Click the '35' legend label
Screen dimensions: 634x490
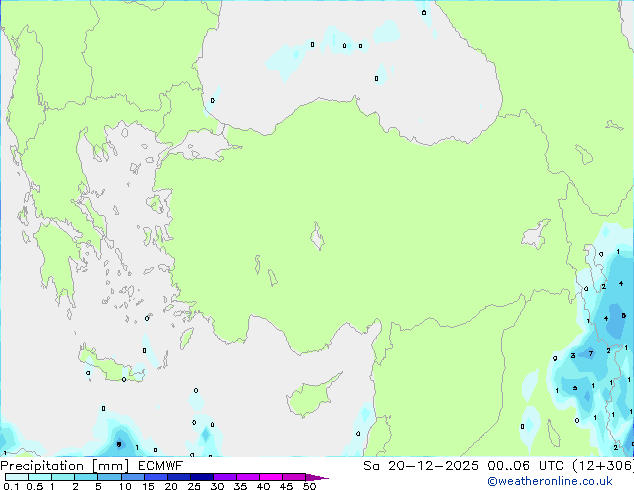(240, 486)
